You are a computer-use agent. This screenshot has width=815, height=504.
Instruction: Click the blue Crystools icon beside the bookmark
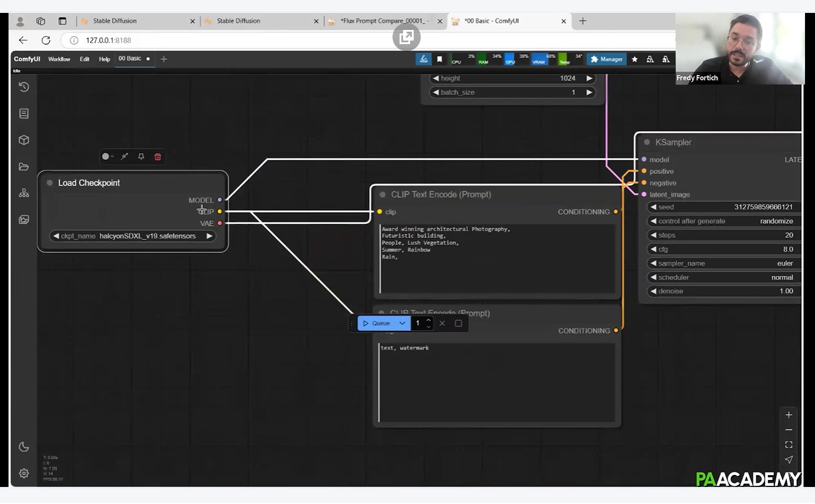pos(424,59)
